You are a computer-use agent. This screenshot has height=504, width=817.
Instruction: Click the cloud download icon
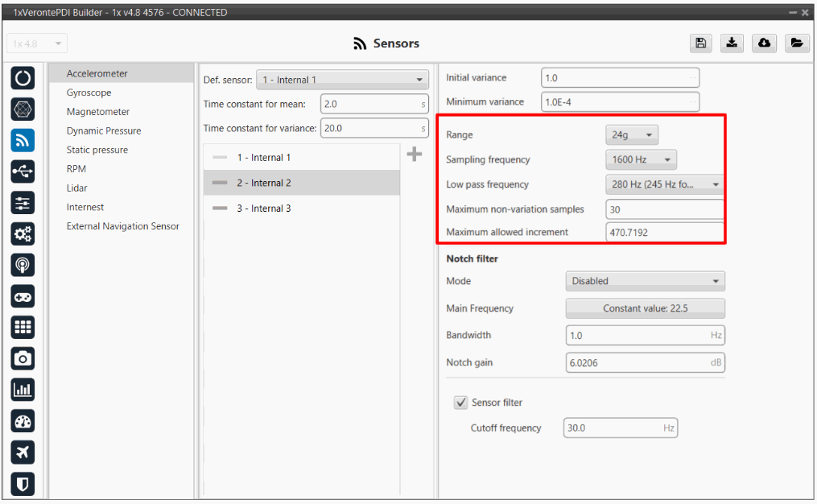pyautogui.click(x=764, y=43)
